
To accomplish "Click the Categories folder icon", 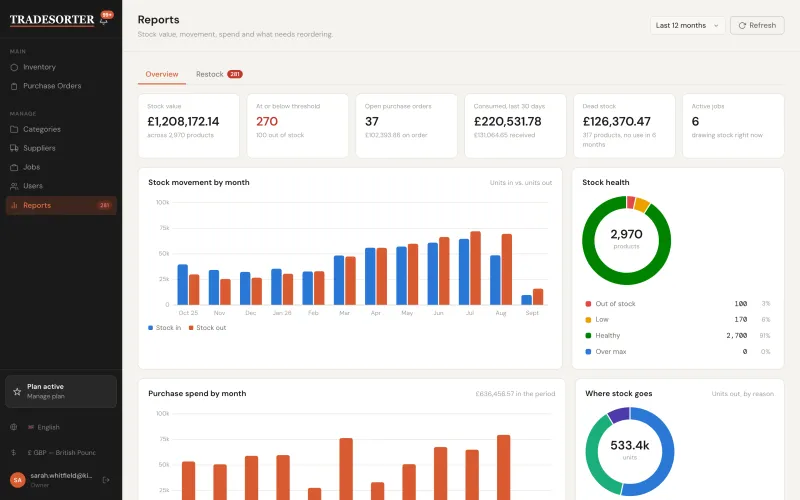I will [14, 130].
